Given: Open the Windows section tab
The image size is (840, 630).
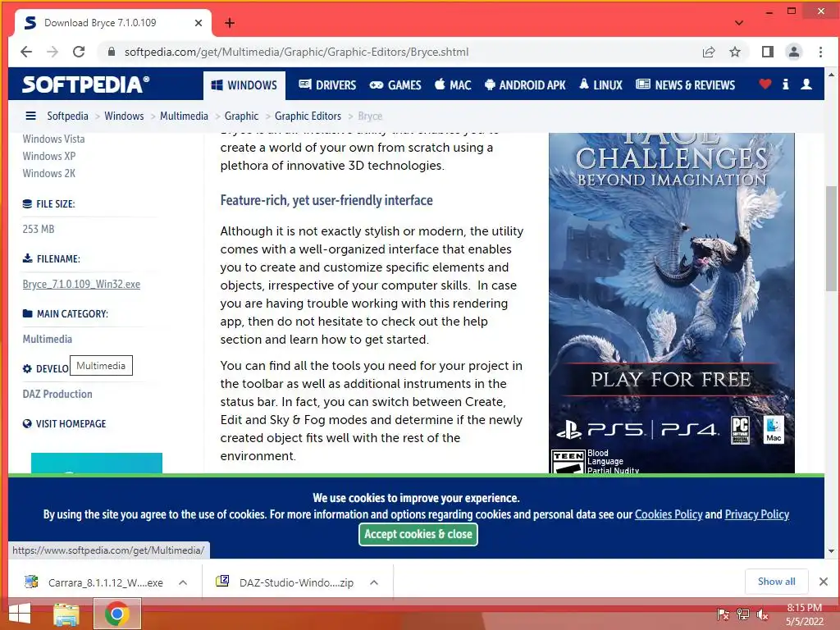Looking at the screenshot, I should [x=244, y=85].
